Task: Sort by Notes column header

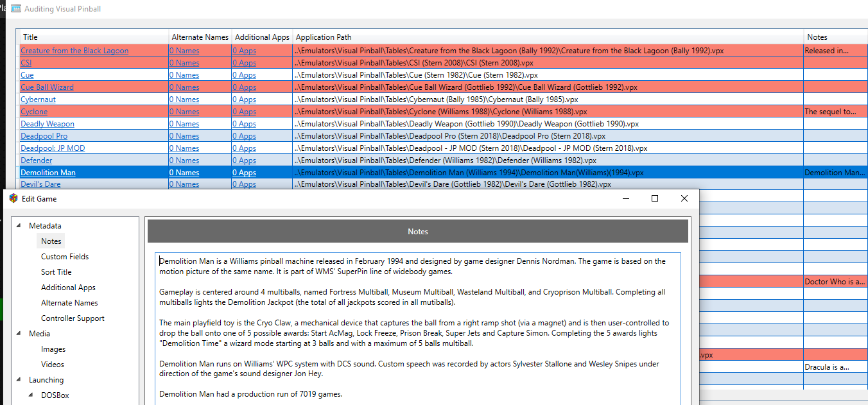Action: [835, 37]
